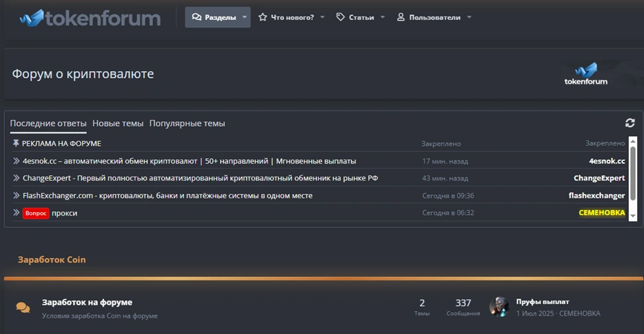Click the tokenforum banner logo on right
This screenshot has height=334, width=644.
tap(586, 73)
